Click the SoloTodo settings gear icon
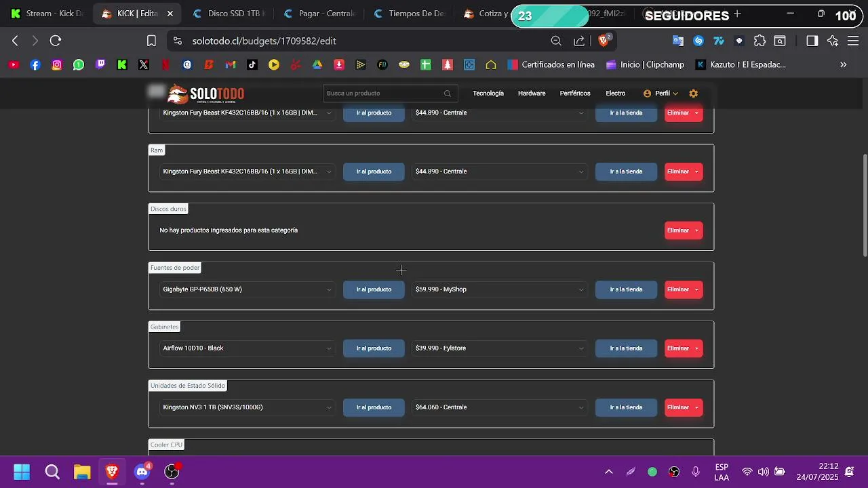 coord(693,94)
